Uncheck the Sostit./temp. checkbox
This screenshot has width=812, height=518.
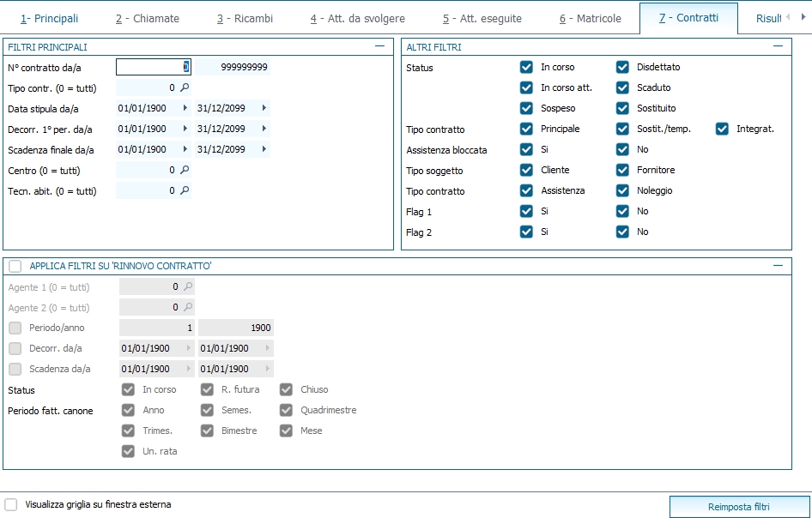tap(622, 129)
